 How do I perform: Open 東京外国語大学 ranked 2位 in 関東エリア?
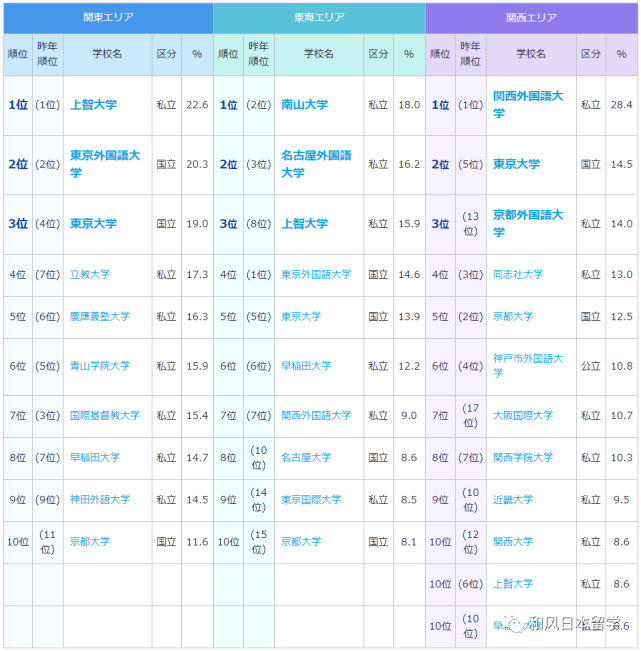tap(105, 164)
